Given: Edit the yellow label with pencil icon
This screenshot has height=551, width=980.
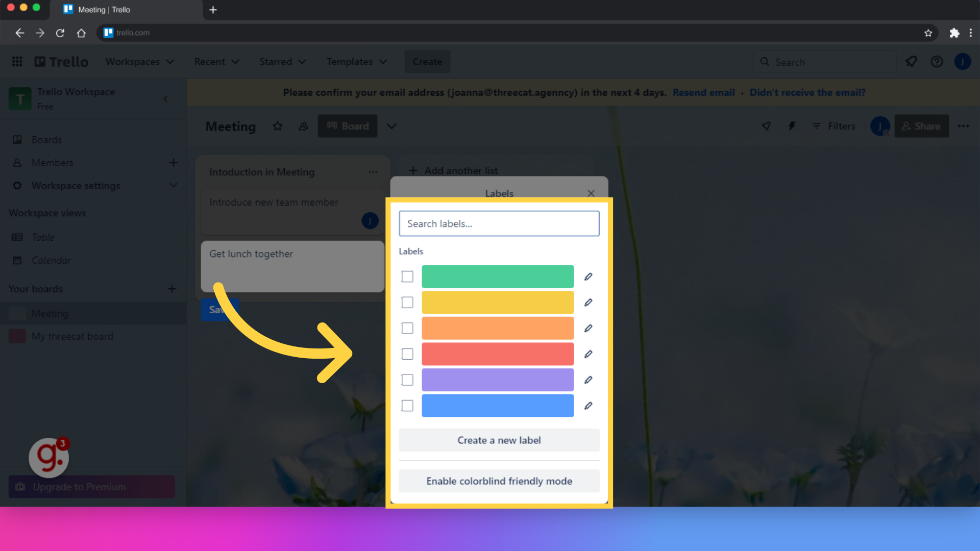Looking at the screenshot, I should pyautogui.click(x=588, y=303).
